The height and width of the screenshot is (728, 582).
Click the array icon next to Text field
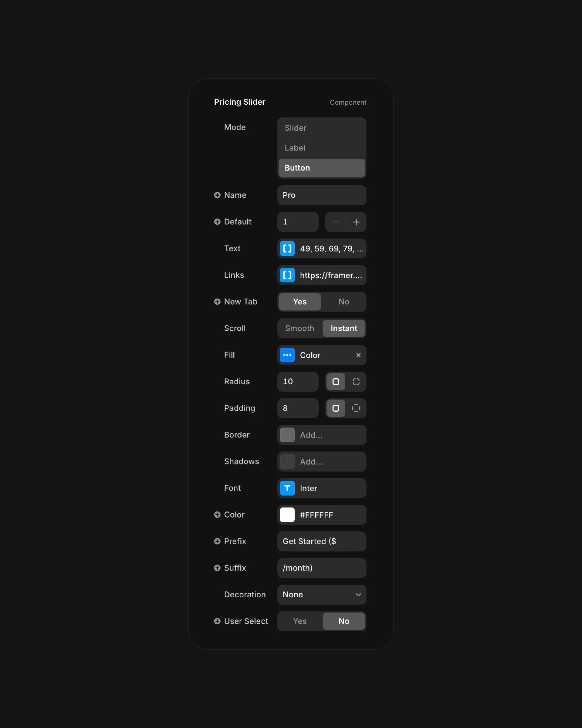(x=287, y=248)
